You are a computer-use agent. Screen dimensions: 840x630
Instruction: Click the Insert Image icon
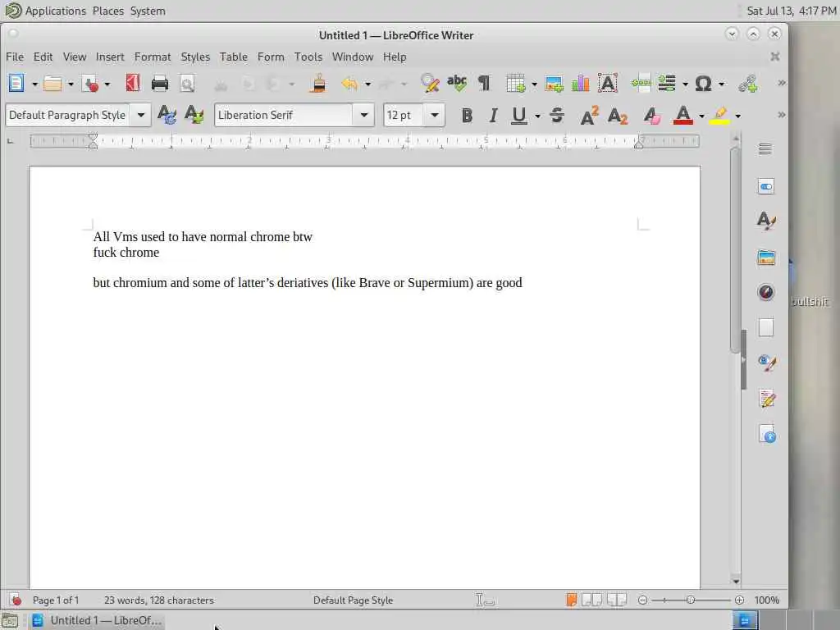point(554,84)
